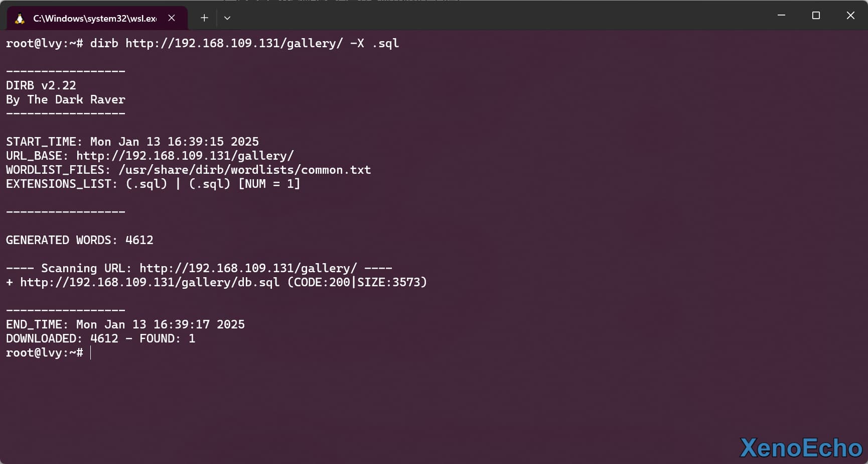Select the C:\Windows\system32\wsl.exe tab title
Viewport: 868px width, 464px height.
coord(94,19)
